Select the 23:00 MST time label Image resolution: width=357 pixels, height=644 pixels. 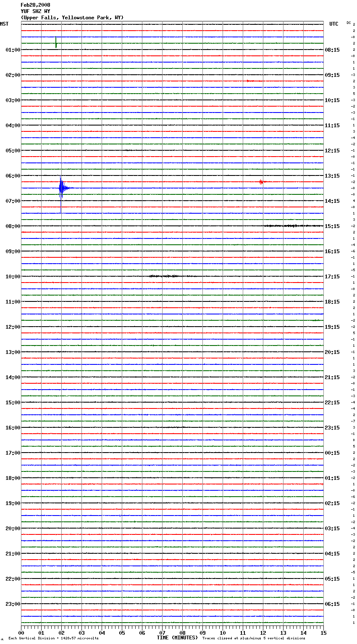[x=13, y=604]
